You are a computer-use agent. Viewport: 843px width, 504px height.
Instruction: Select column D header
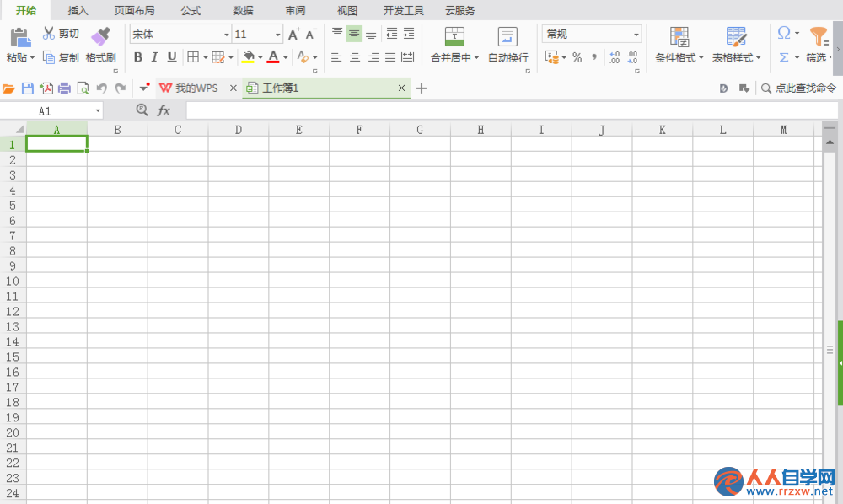click(x=239, y=130)
